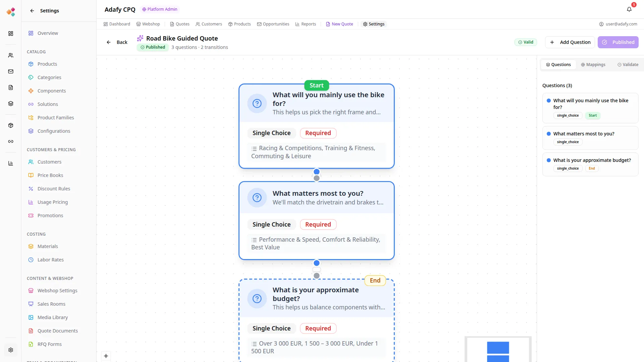Open the Platform Admin role selector

coord(160,9)
